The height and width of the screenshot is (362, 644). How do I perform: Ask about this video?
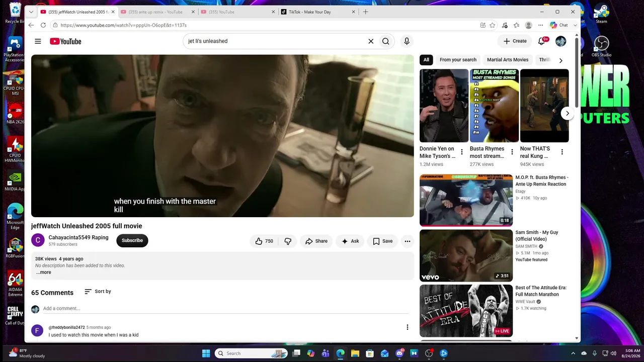350,241
